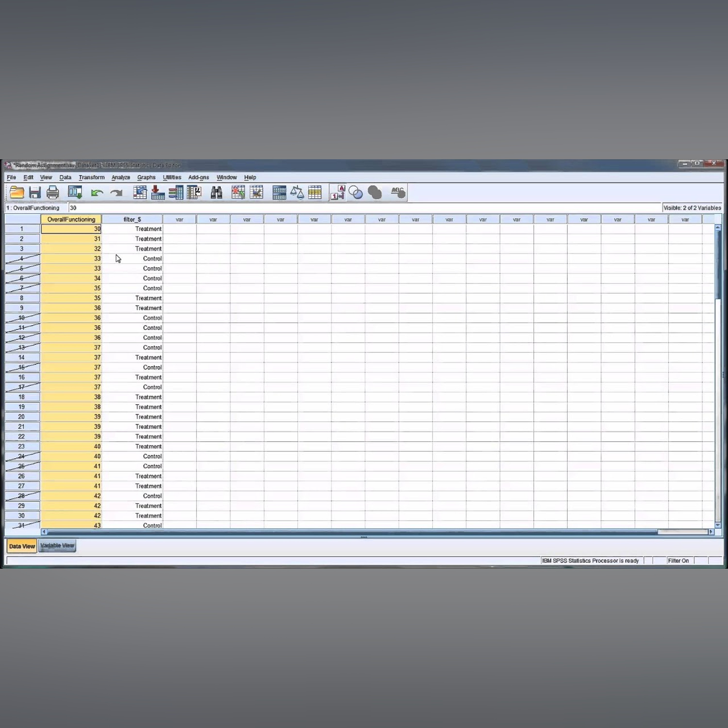Select the OverallFunctioning column header

click(71, 220)
